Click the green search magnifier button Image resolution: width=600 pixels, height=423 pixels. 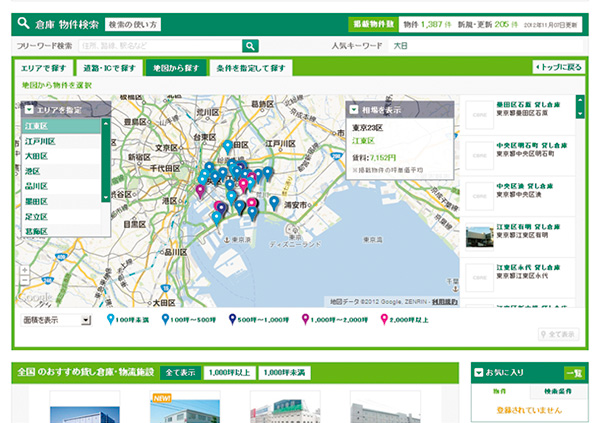click(250, 45)
